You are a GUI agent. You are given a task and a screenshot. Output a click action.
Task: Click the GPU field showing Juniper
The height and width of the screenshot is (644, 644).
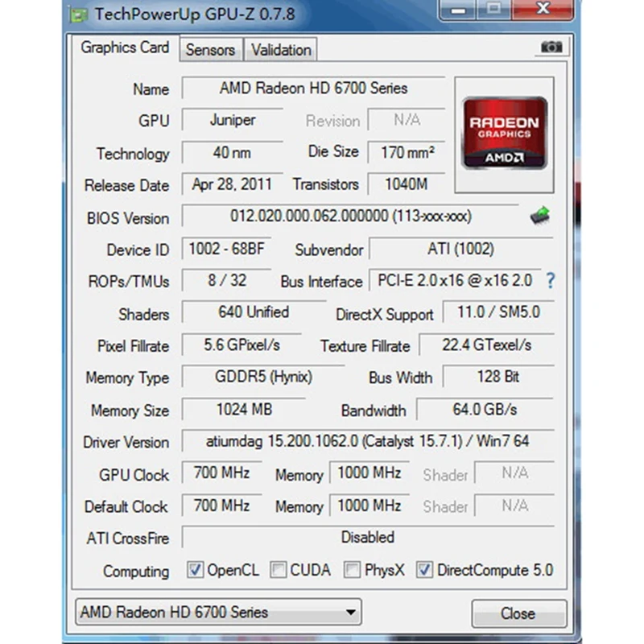pyautogui.click(x=233, y=120)
